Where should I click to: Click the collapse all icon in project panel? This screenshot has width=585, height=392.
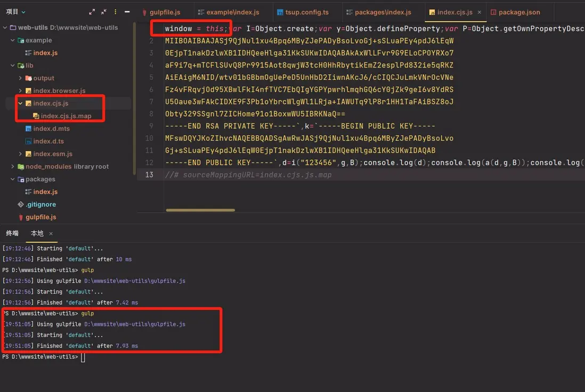coord(104,12)
